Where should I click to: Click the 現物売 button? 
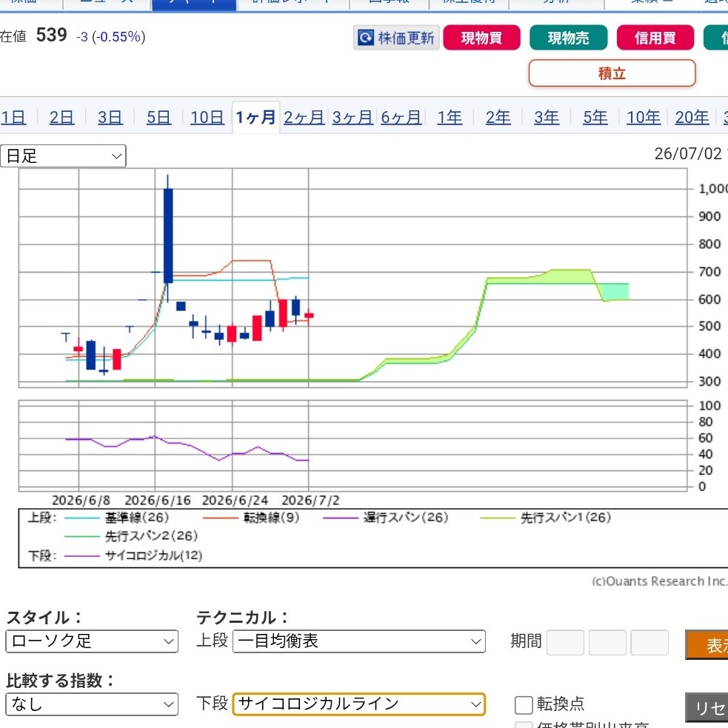click(568, 38)
